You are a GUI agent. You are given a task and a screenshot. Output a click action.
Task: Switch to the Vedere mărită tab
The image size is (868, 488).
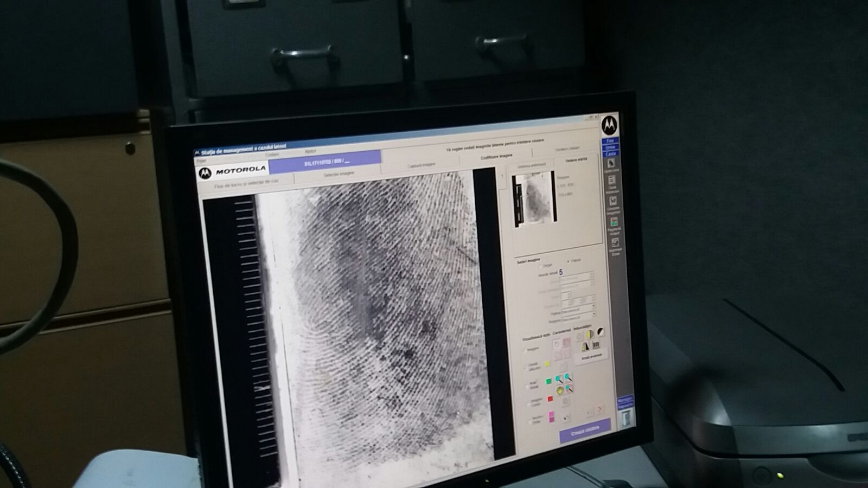(576, 160)
